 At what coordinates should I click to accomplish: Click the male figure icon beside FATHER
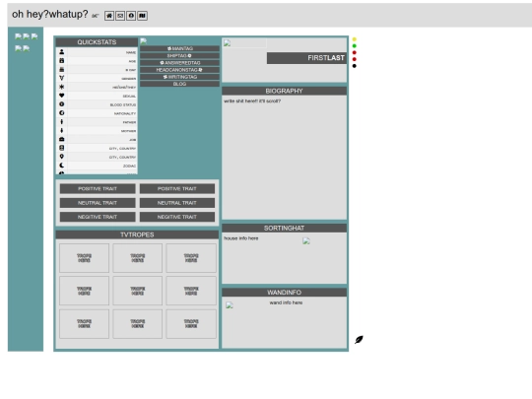coord(62,121)
